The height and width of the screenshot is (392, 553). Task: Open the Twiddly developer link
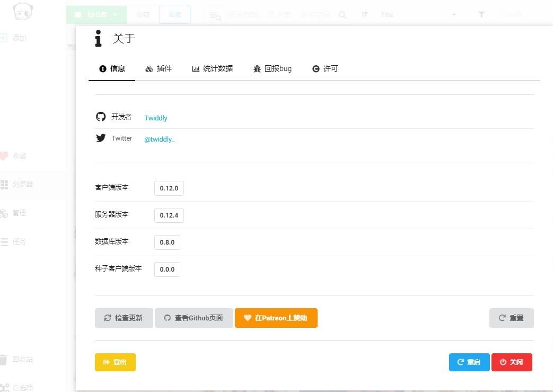point(156,118)
